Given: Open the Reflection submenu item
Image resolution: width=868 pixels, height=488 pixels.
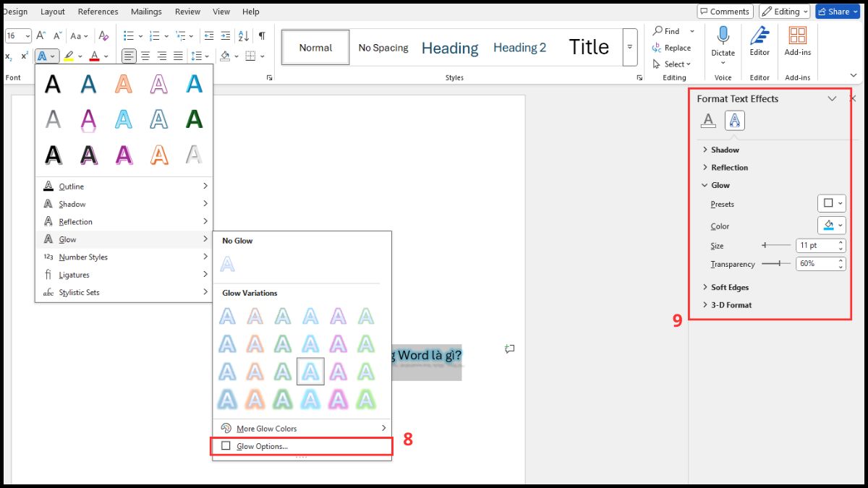Looking at the screenshot, I should click(76, 222).
